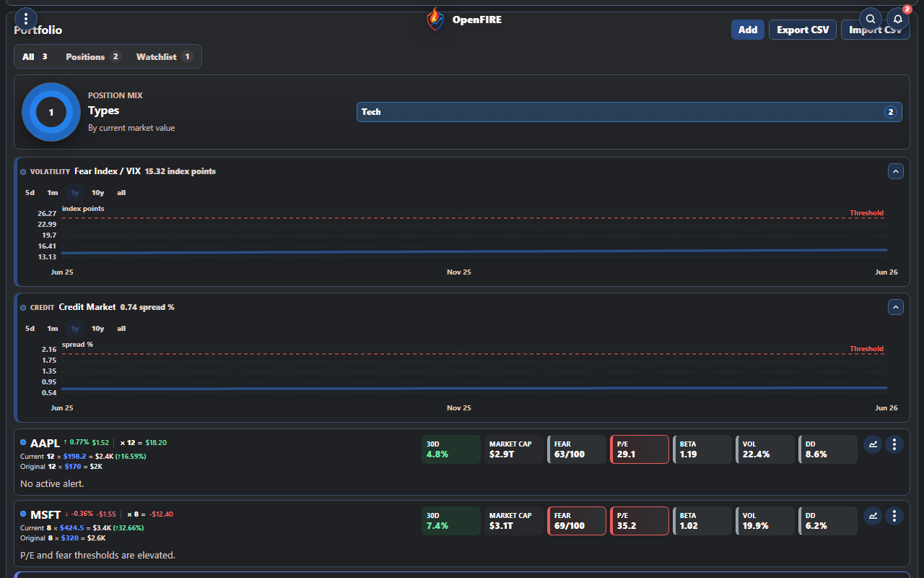Click the MSFT original price $320
924x578 pixels.
69,538
